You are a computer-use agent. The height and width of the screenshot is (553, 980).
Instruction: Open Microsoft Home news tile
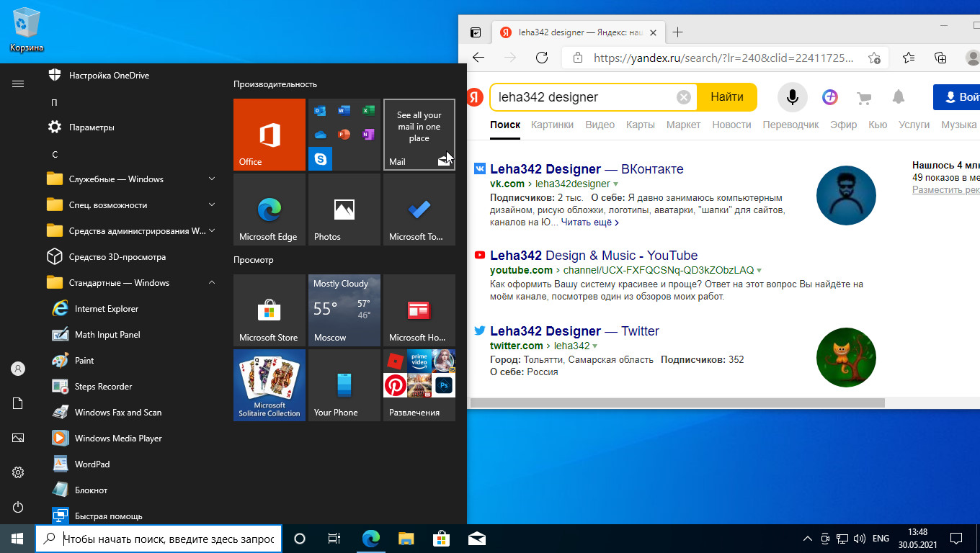(x=419, y=310)
